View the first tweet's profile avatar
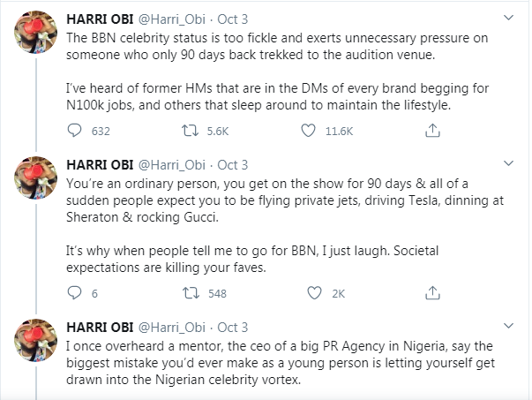This screenshot has width=532, height=400. tap(35, 37)
